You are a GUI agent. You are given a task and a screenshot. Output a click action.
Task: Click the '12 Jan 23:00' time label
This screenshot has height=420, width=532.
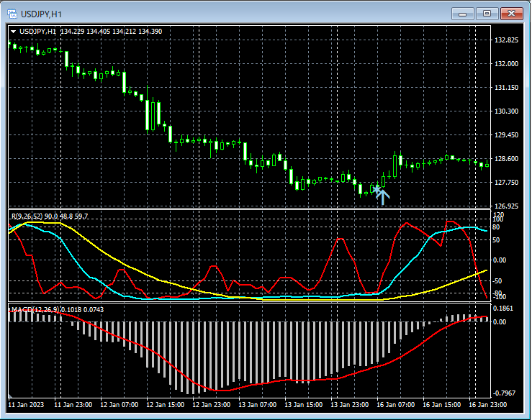212,405
